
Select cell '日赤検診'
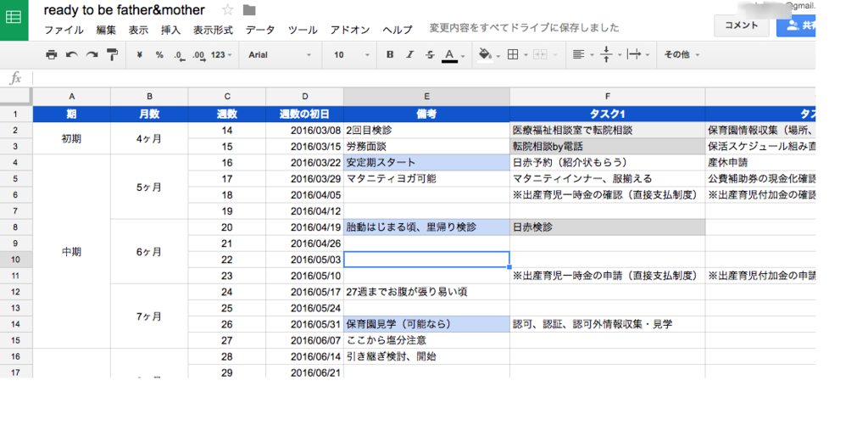(607, 227)
